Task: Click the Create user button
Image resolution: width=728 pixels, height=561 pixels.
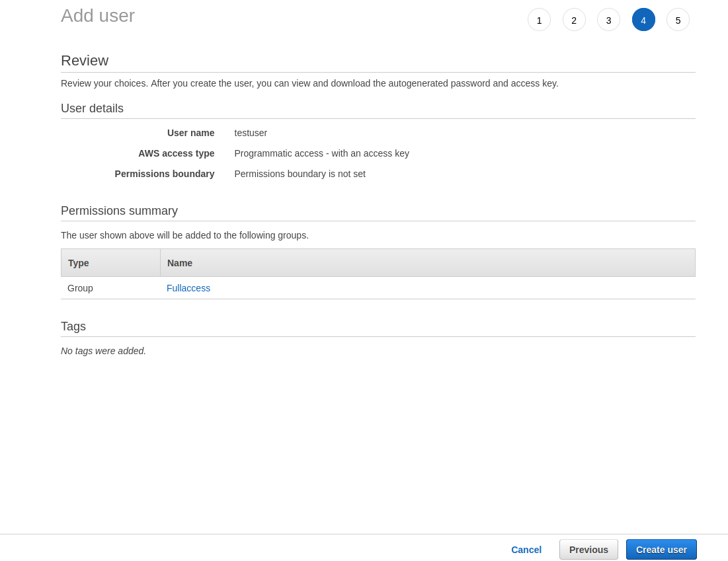Action: pos(661,549)
